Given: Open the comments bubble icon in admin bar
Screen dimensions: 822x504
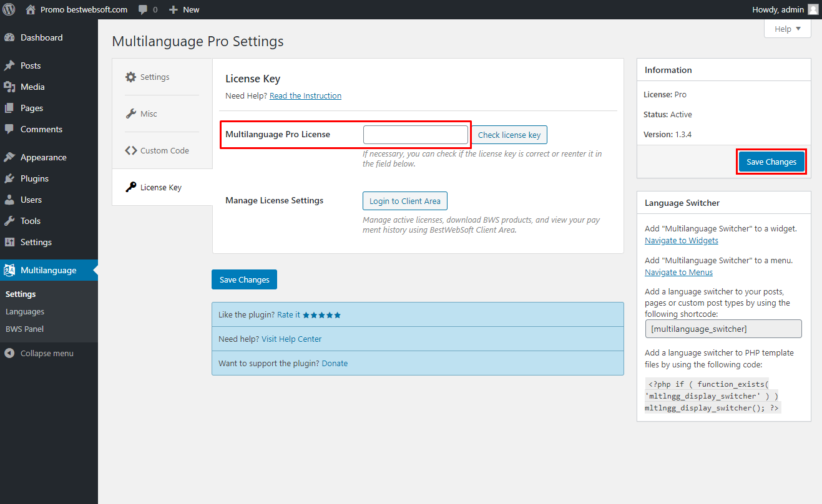Looking at the screenshot, I should (x=144, y=10).
